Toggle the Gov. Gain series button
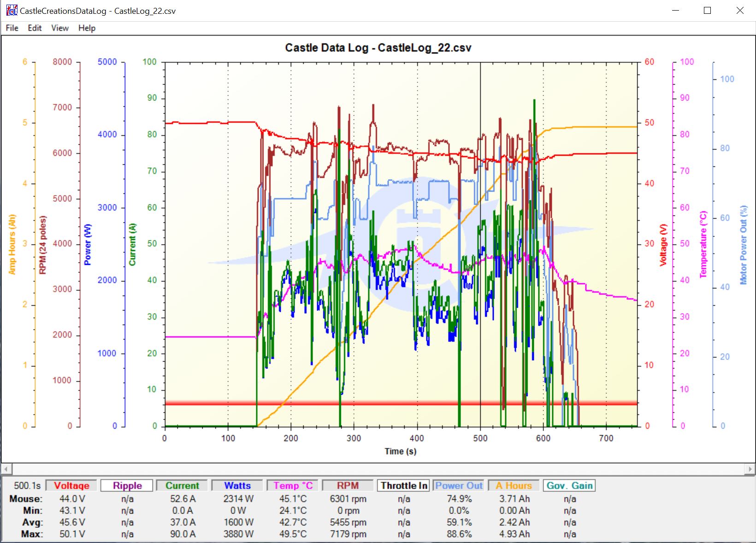756x543 pixels. click(x=569, y=485)
